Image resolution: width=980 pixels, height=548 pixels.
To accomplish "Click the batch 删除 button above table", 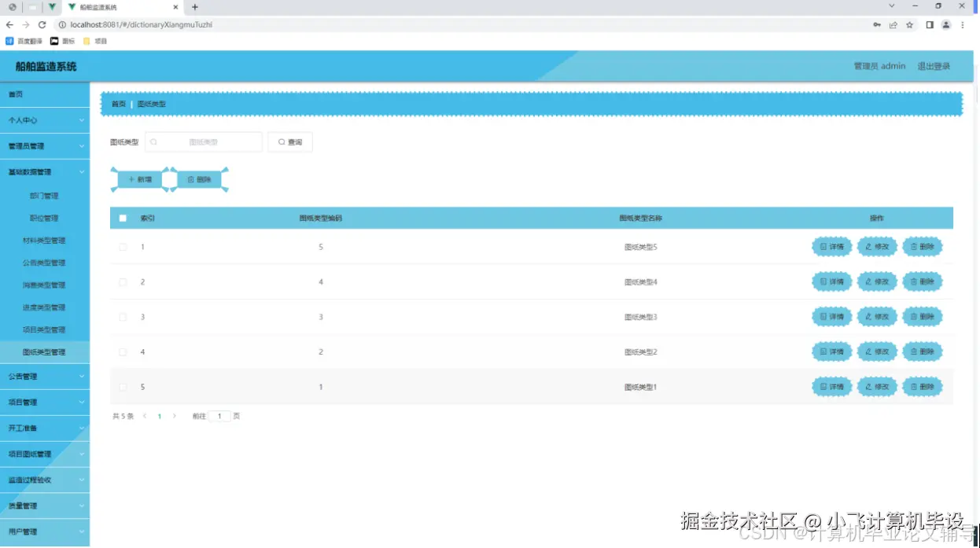I will pyautogui.click(x=199, y=180).
